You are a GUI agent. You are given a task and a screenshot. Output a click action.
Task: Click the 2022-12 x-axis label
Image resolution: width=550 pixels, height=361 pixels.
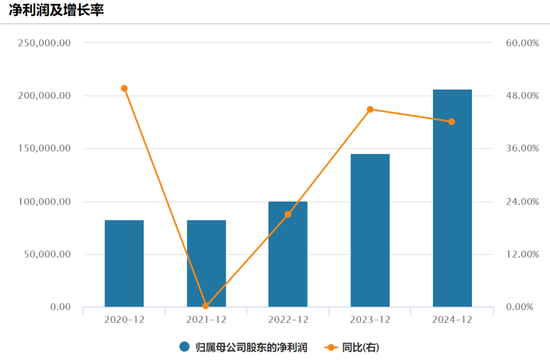[288, 320]
